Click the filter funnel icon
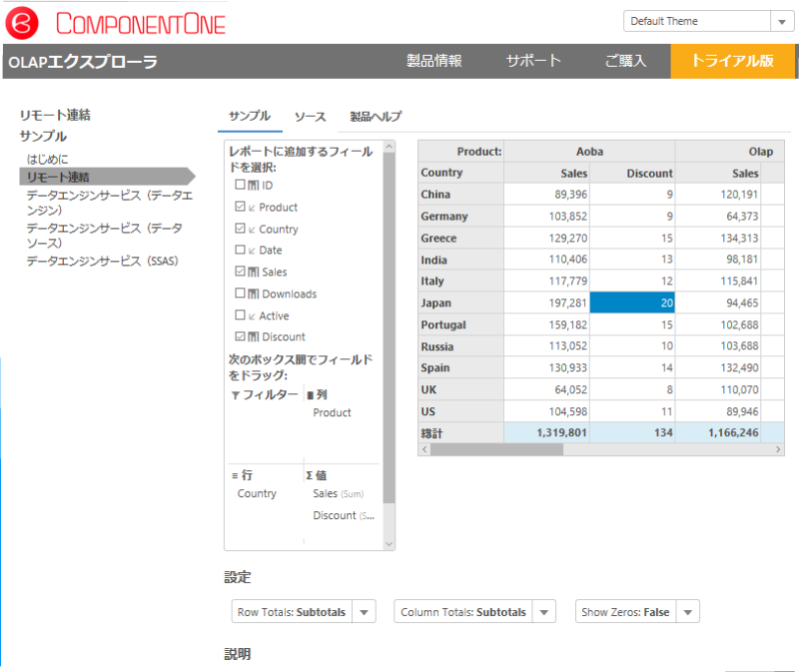The height and width of the screenshot is (672, 799). [236, 395]
